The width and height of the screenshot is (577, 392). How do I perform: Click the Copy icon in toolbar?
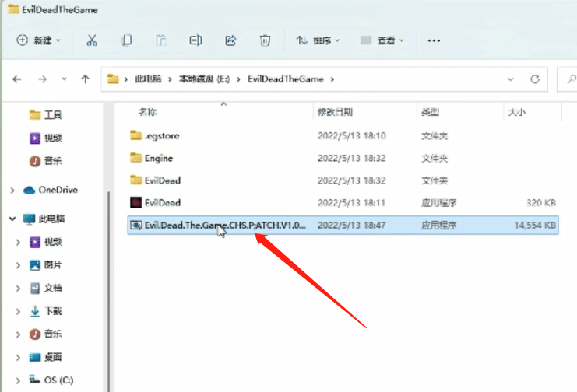(127, 40)
